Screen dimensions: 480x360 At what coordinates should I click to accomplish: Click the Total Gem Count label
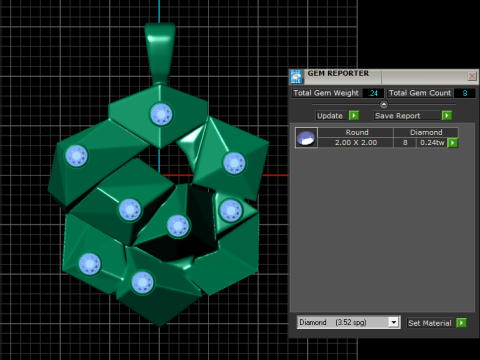420,93
